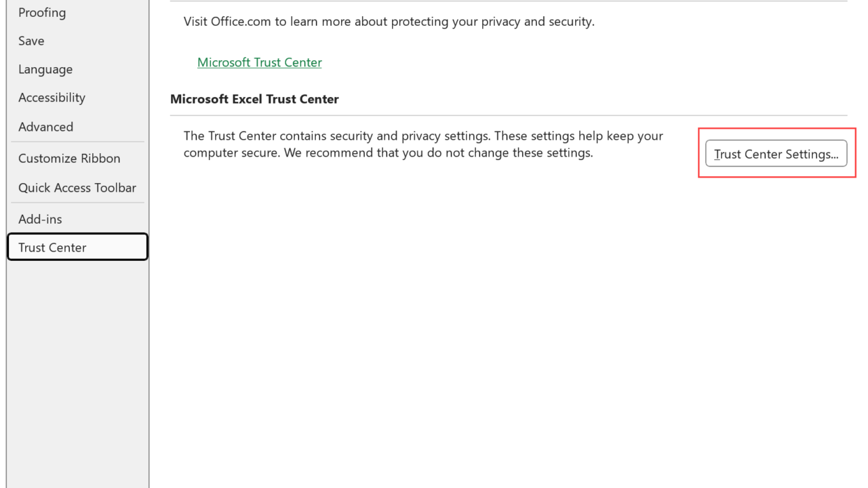The width and height of the screenshot is (868, 488).
Task: Open the Quick Access Toolbar category
Action: tap(77, 188)
